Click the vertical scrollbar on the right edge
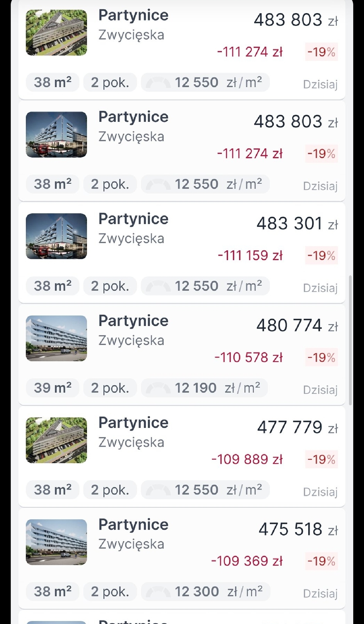 [350, 340]
